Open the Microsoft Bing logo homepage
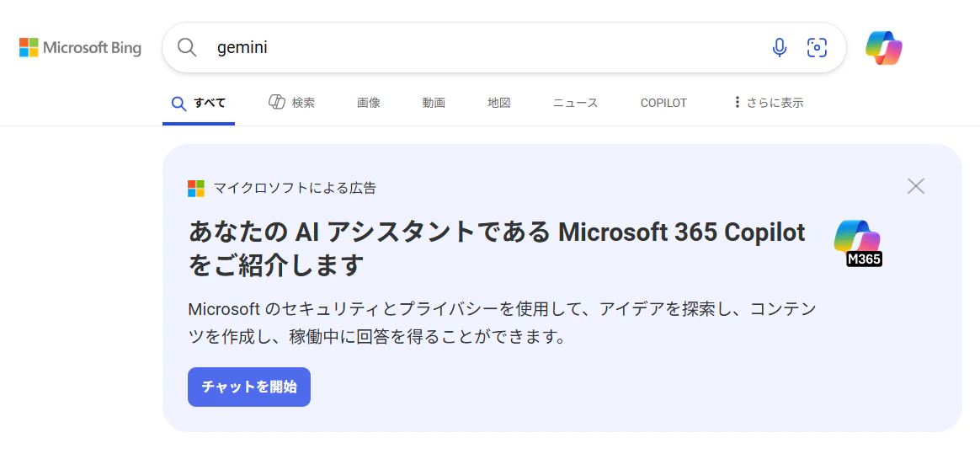Viewport: 980px width, 454px height. coord(80,47)
